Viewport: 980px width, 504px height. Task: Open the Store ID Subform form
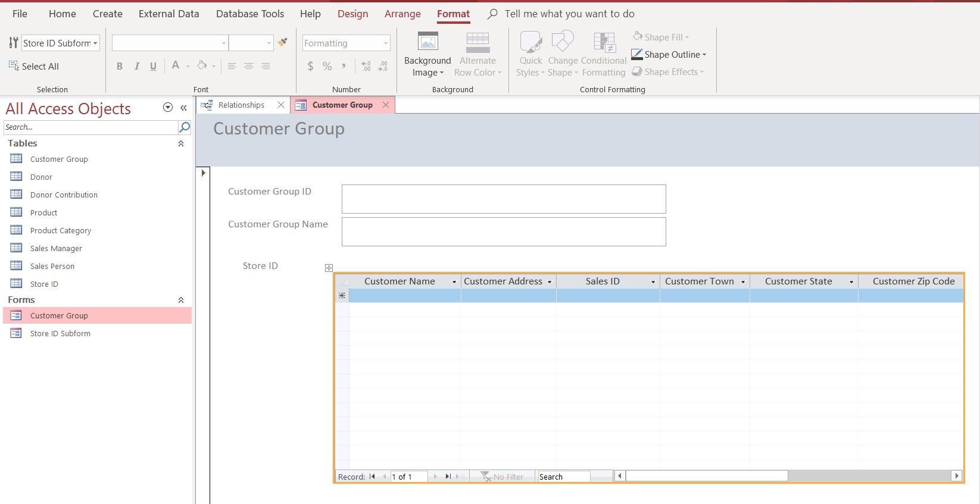60,333
